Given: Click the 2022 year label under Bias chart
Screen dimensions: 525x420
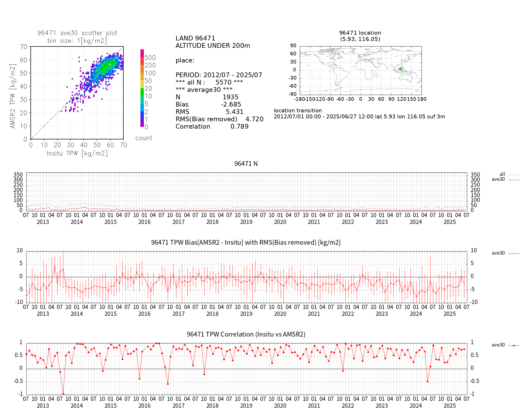Looking at the screenshot, I should click(x=348, y=314).
